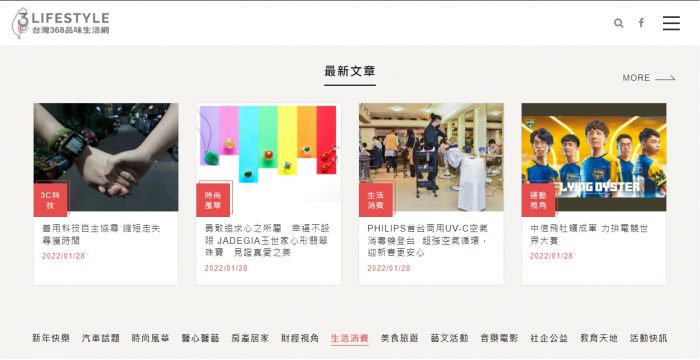Open the rainbow jade jewelry thumbnail
Viewport: 700px width, 360px height.
coord(269,157)
